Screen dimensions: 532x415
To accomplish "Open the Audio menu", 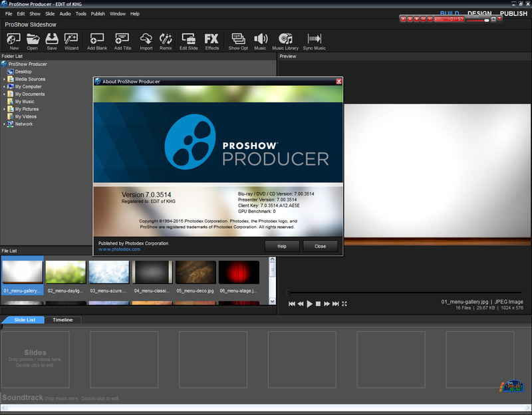I will [65, 14].
